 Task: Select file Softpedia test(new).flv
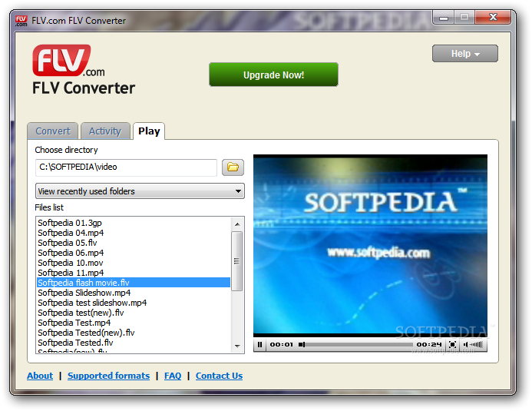(x=134, y=313)
